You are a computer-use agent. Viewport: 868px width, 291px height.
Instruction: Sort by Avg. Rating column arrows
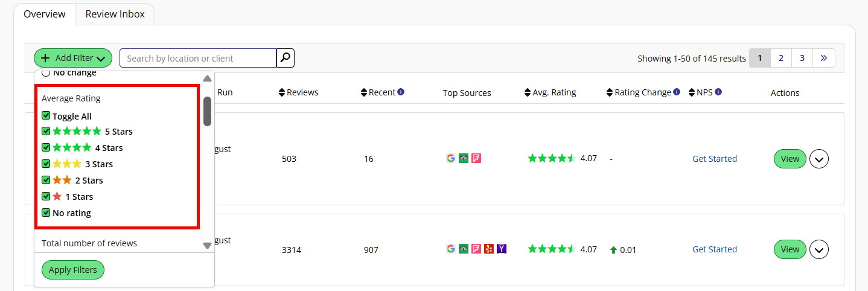pos(528,92)
